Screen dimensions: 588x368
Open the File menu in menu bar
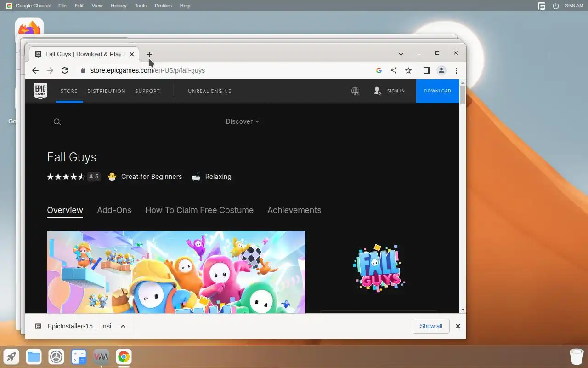[62, 6]
